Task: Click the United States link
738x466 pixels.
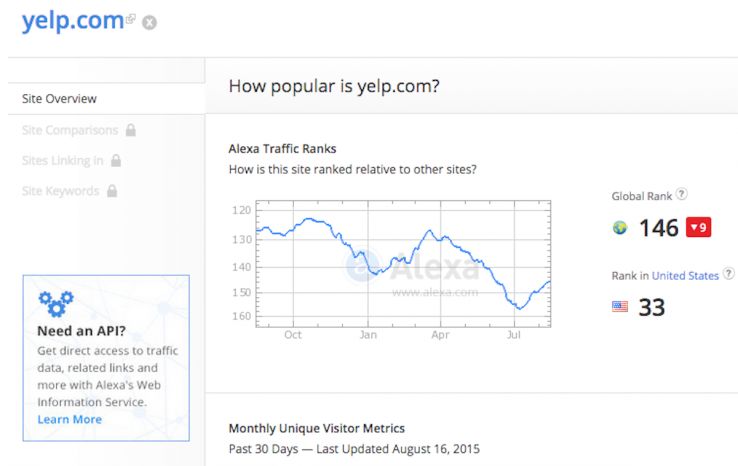Action: tap(685, 275)
